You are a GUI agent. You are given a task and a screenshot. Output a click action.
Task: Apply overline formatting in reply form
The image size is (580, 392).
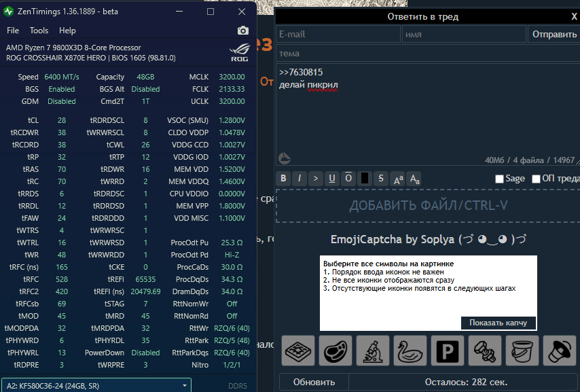348,179
